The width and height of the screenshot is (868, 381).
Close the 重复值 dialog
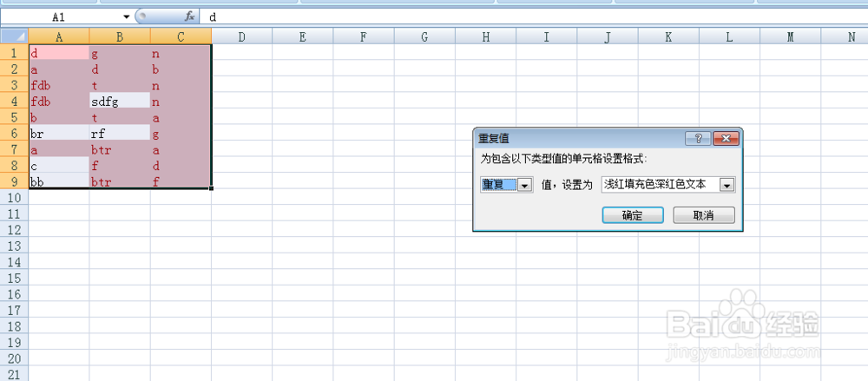pos(727,139)
